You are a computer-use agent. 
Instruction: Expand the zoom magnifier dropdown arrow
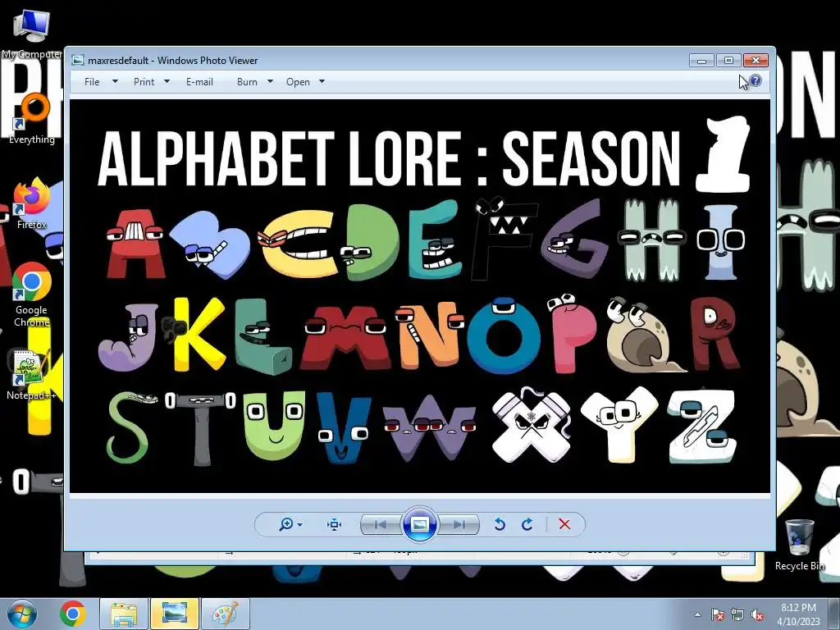click(x=300, y=524)
